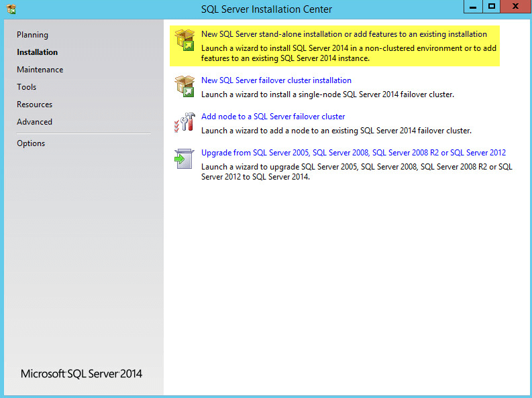This screenshot has height=398, width=532.
Task: Launch New SQL Server stand-alone installation link
Action: point(344,34)
